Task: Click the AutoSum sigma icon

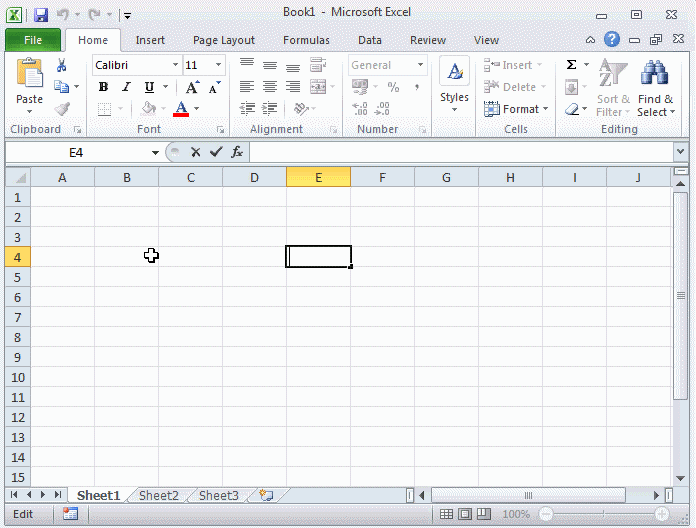Action: tap(571, 65)
